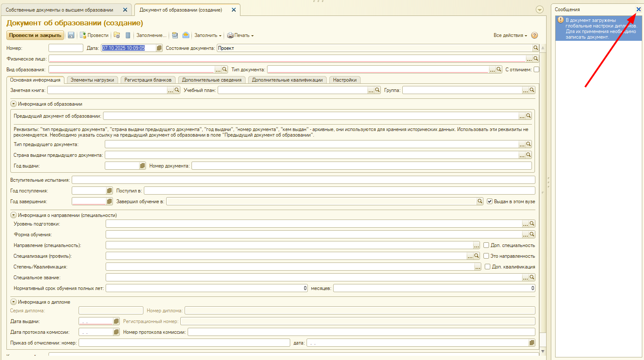Uncheck Выдан в этом вузе checkbox
Viewport: 644px width, 360px height.
tap(489, 201)
